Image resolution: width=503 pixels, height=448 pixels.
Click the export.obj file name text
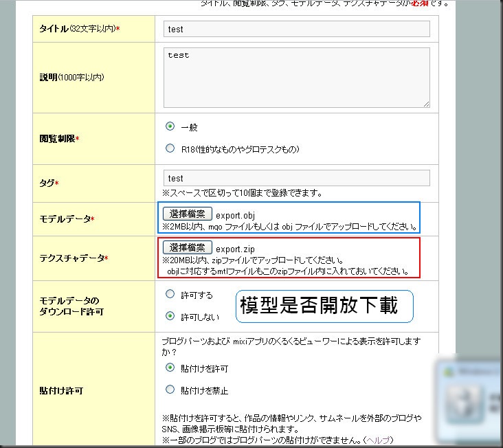(235, 215)
